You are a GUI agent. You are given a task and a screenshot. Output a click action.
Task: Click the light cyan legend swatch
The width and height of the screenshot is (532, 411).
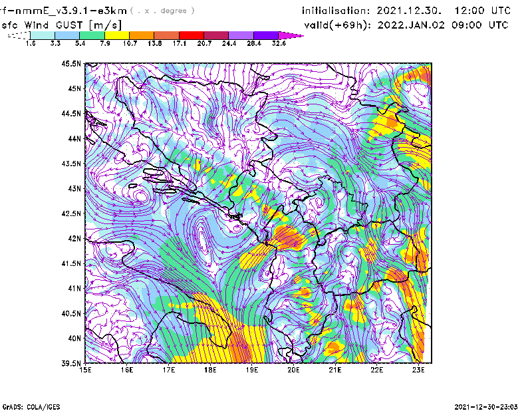(x=43, y=35)
